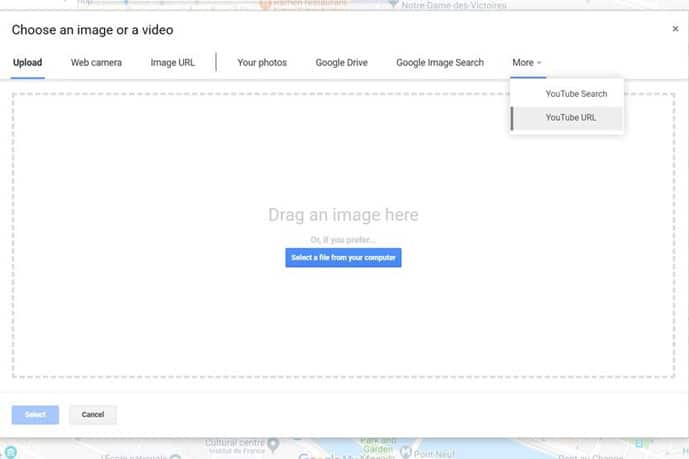Open the Web camera tab
Screen dimensions: 689x459
(96, 63)
